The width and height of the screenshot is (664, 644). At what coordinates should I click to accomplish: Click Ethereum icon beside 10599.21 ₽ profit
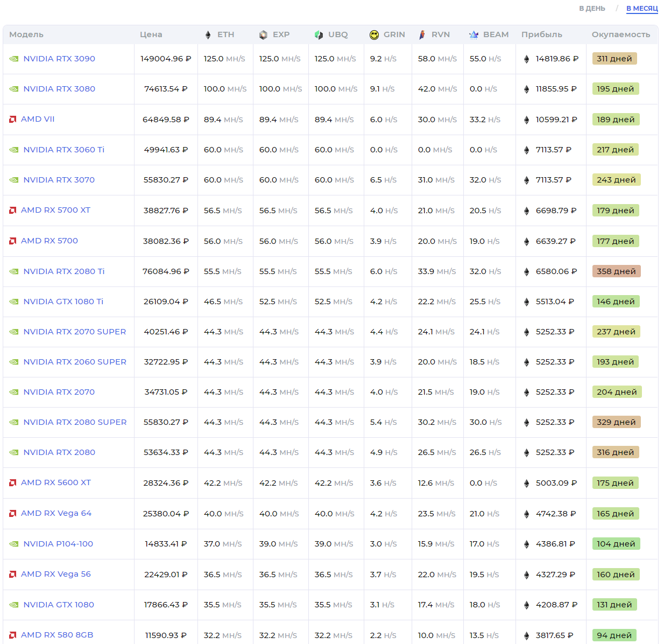click(527, 120)
